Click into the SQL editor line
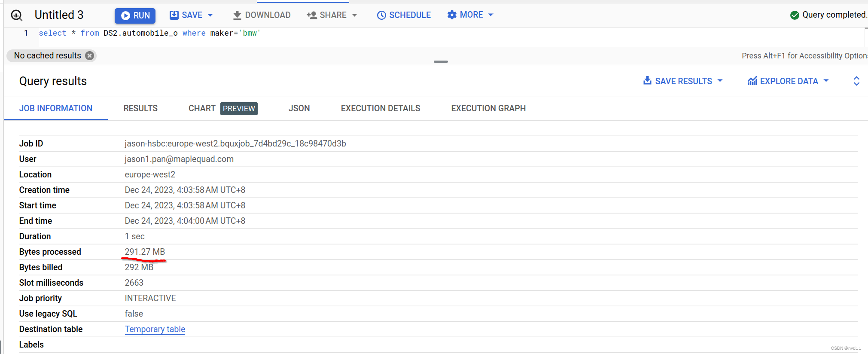Screen dimensions: 868x354 pos(451,33)
